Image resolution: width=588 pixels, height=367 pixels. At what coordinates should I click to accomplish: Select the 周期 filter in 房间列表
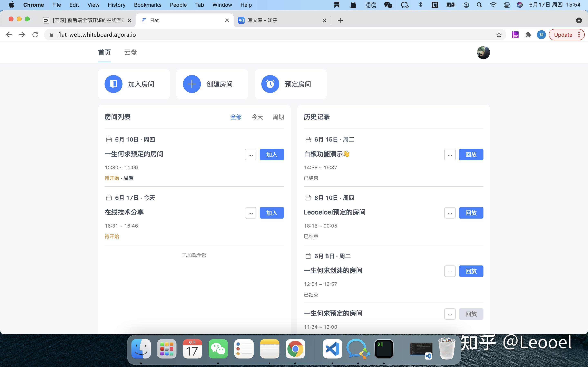click(278, 117)
